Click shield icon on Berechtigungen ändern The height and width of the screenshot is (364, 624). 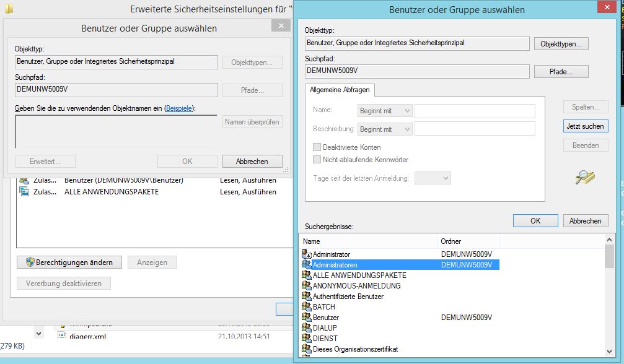[x=30, y=262]
